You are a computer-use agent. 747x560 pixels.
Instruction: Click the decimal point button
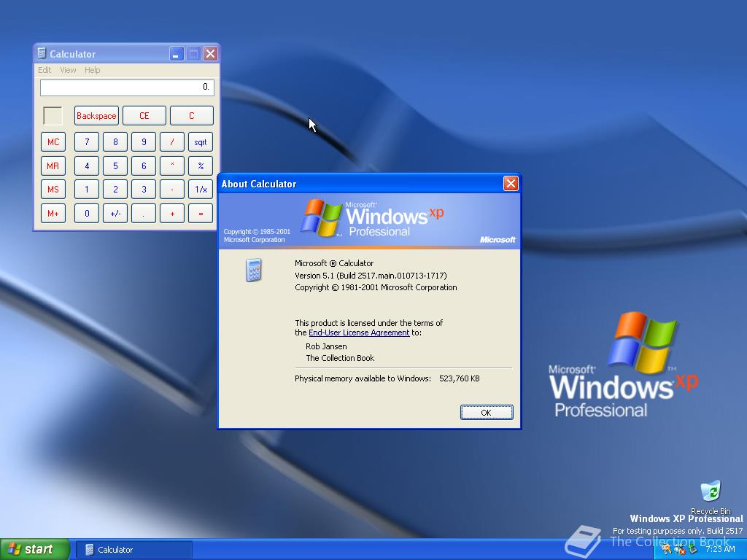tap(144, 214)
